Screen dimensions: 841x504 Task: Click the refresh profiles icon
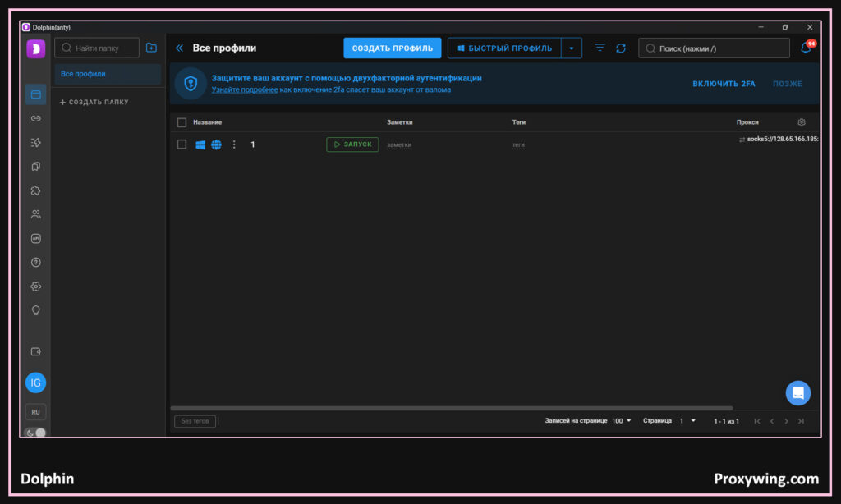tap(621, 48)
